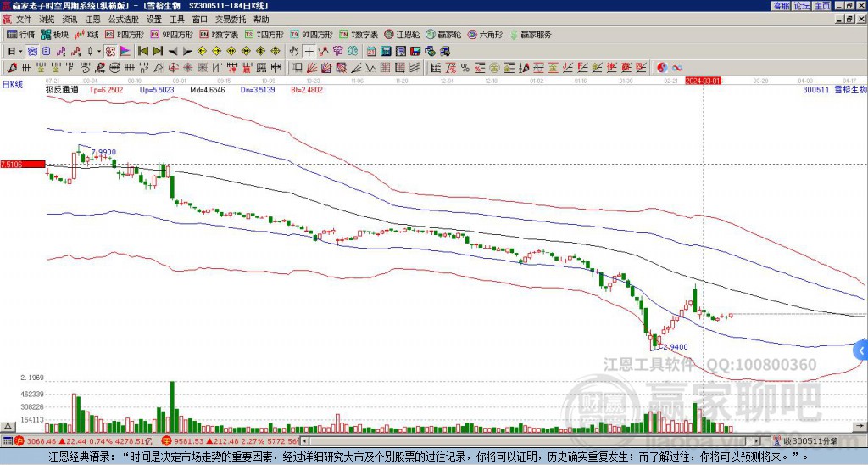Screen dimensions: 868x465
Task: Open the 设置 menu
Action: 154,20
